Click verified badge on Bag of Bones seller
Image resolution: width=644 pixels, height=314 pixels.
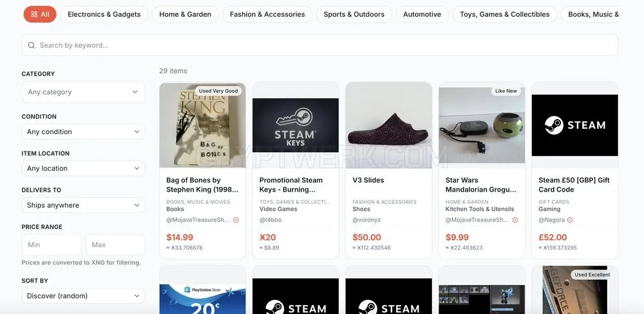236,220
